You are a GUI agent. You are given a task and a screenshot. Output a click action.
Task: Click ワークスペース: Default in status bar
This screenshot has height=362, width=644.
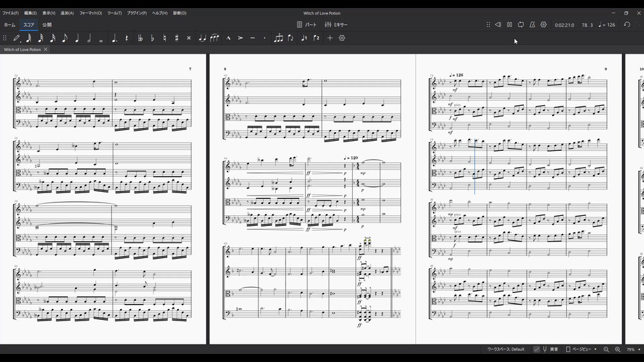506,349
